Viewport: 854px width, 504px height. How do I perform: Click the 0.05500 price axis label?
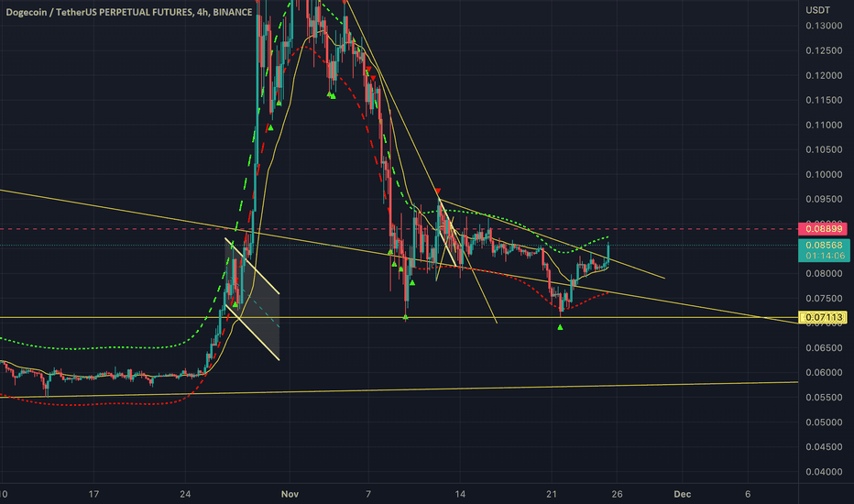tap(824, 397)
